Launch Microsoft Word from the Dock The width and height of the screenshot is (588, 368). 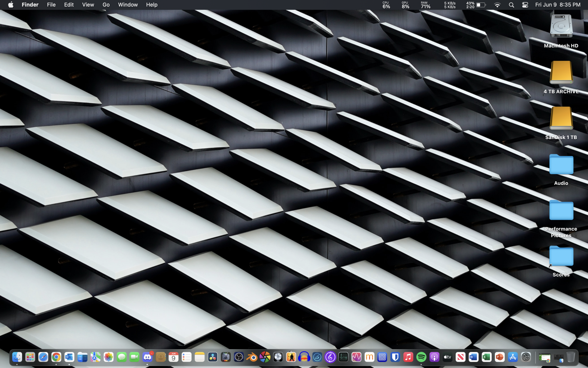474,357
